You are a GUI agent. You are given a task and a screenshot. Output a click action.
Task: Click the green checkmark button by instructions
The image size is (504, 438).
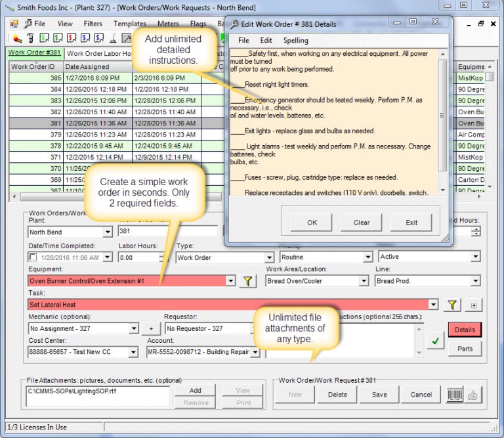[x=435, y=341]
